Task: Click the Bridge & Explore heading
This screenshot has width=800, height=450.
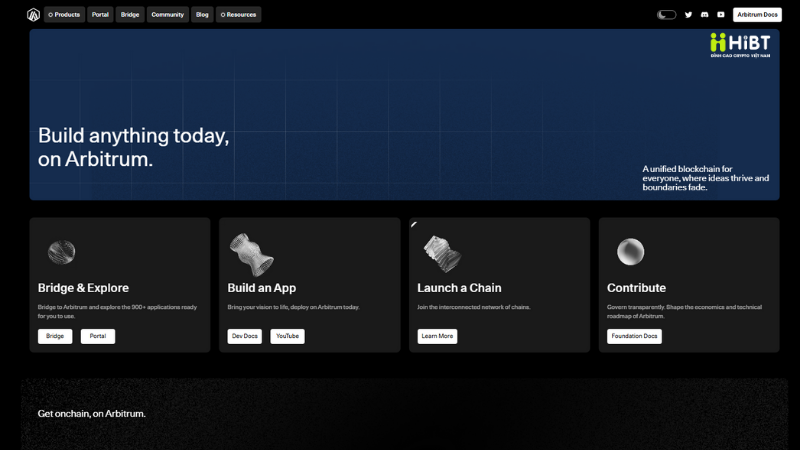Action: (x=83, y=288)
